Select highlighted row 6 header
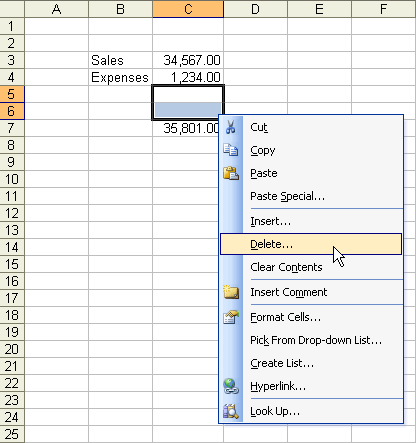The width and height of the screenshot is (416, 443). click(x=12, y=111)
